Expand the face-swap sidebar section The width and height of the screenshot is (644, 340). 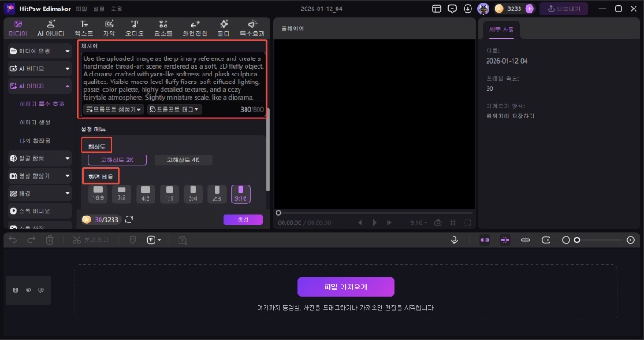(39, 158)
